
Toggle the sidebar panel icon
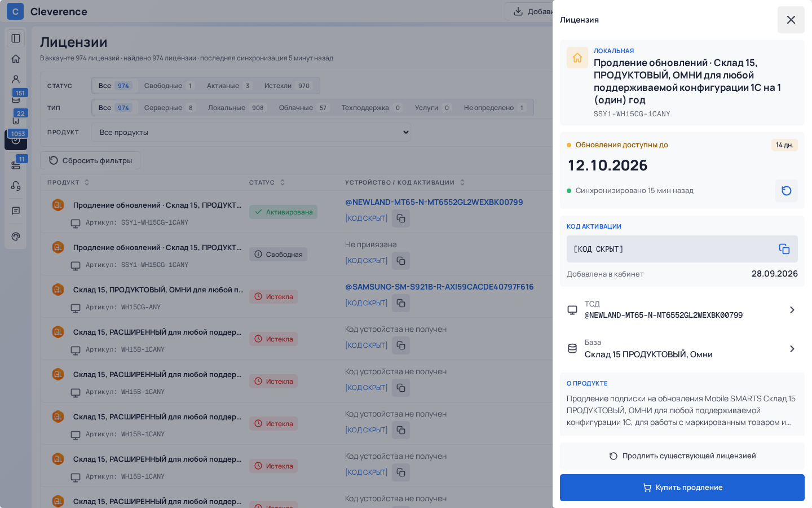16,38
